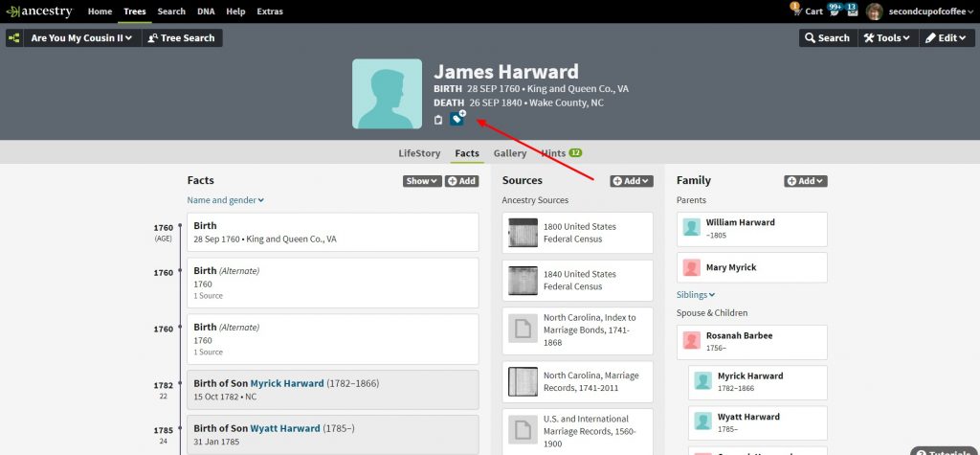Click the 12 hints count badge

tap(575, 152)
